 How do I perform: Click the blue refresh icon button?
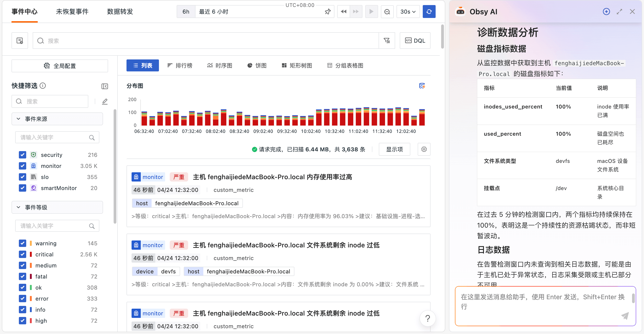point(429,12)
